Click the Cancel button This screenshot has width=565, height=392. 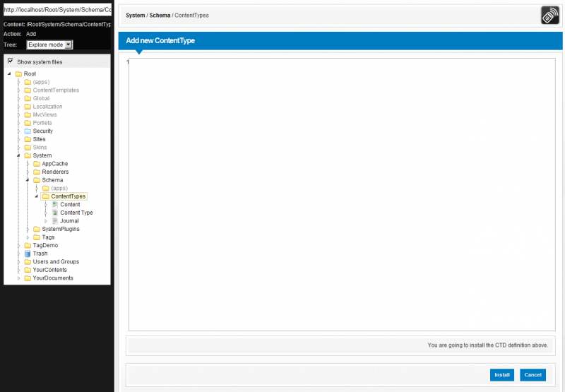pyautogui.click(x=533, y=375)
